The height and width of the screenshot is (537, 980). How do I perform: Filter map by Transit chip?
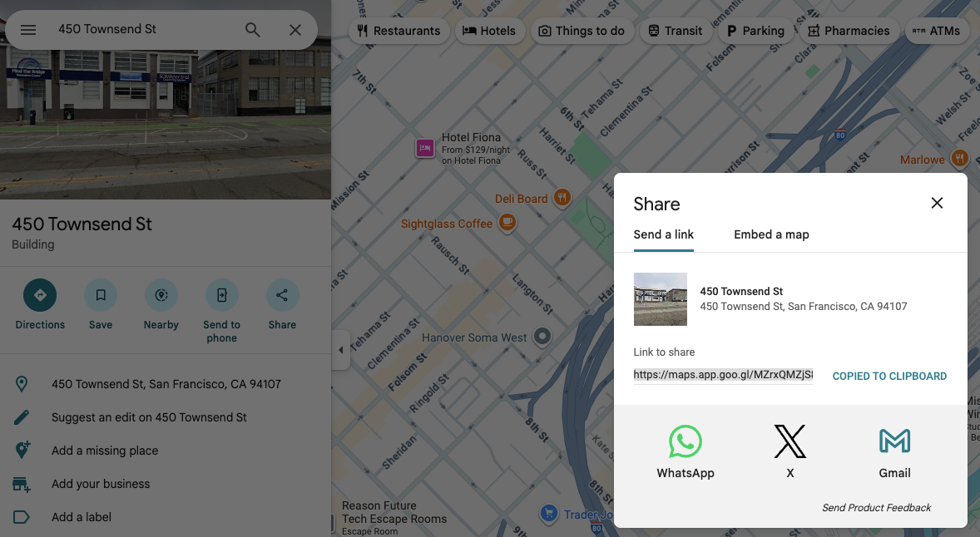point(675,31)
